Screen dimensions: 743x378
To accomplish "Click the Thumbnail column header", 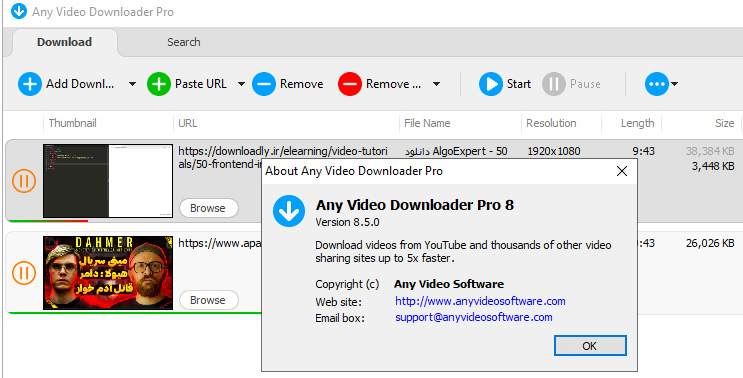I will point(72,123).
